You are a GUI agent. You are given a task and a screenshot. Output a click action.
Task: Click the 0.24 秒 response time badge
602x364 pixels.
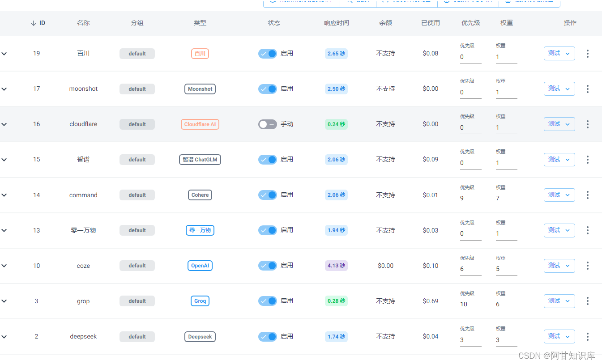tap(336, 124)
